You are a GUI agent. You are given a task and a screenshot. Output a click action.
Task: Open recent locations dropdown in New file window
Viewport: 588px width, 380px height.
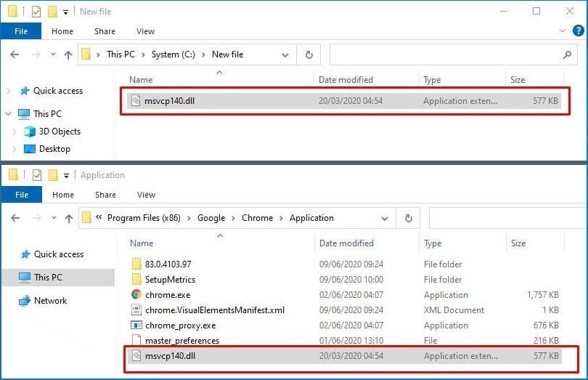point(53,54)
